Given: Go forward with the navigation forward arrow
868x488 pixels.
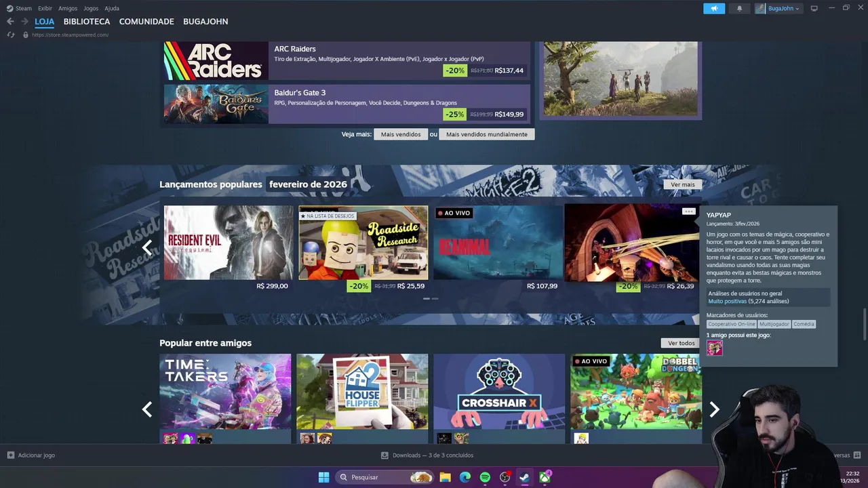Looking at the screenshot, I should pyautogui.click(x=24, y=22).
